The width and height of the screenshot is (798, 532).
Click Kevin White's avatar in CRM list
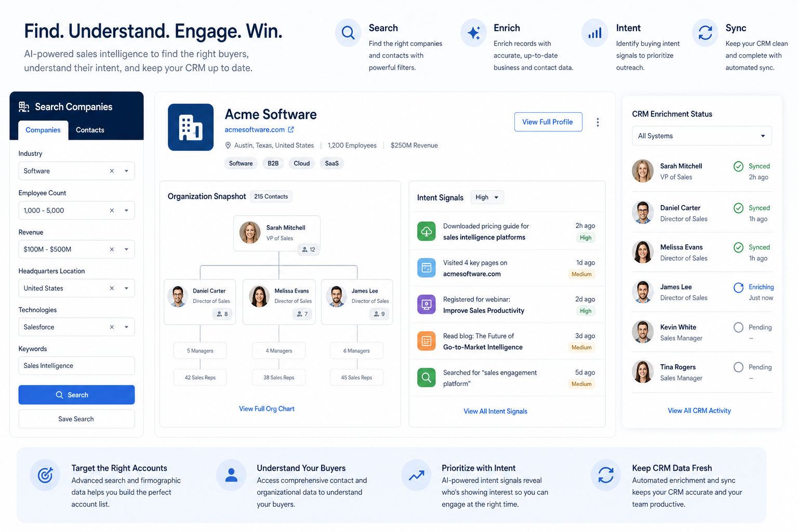tap(643, 332)
